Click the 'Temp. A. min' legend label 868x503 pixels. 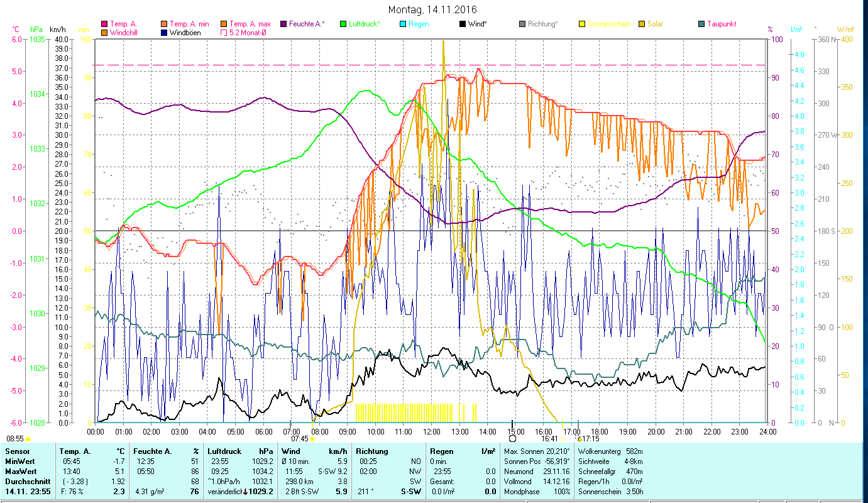[x=190, y=24]
